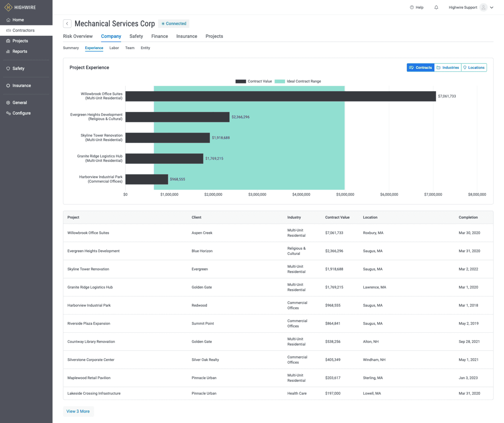Viewport: 504px width, 423px height.
Task: Sort table by Contract Value column
Action: pos(337,218)
